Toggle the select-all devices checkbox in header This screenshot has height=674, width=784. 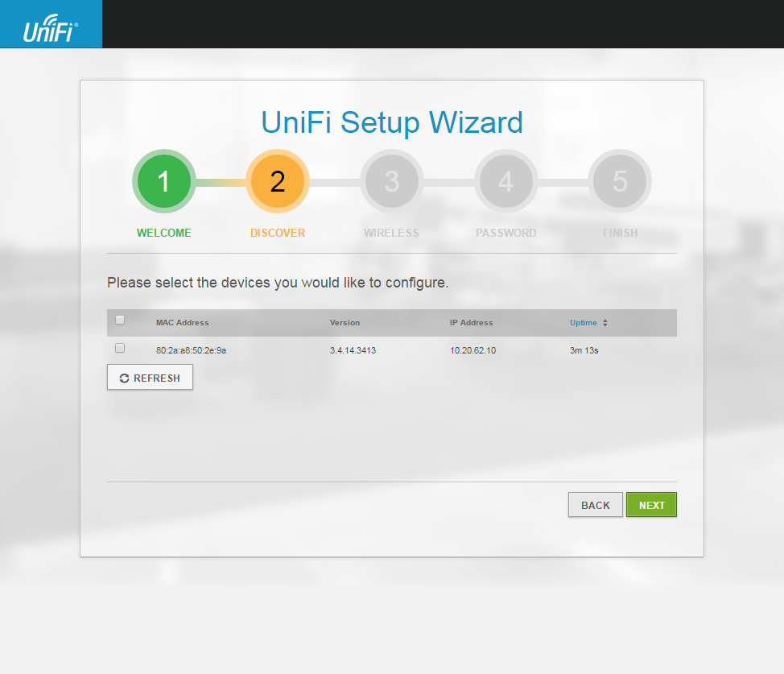pyautogui.click(x=120, y=320)
